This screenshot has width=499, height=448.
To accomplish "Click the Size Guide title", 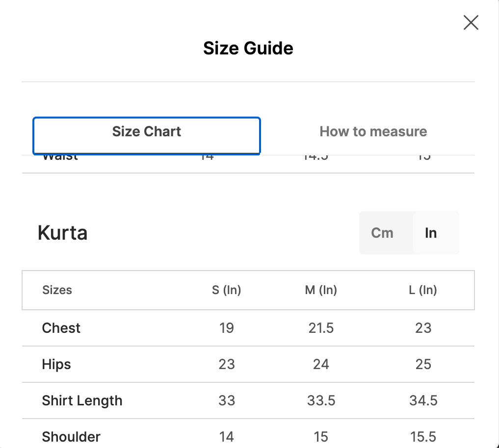I will point(248,49).
